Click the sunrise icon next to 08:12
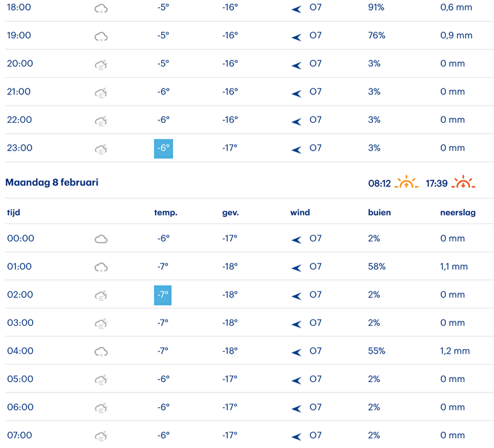 pos(407,183)
